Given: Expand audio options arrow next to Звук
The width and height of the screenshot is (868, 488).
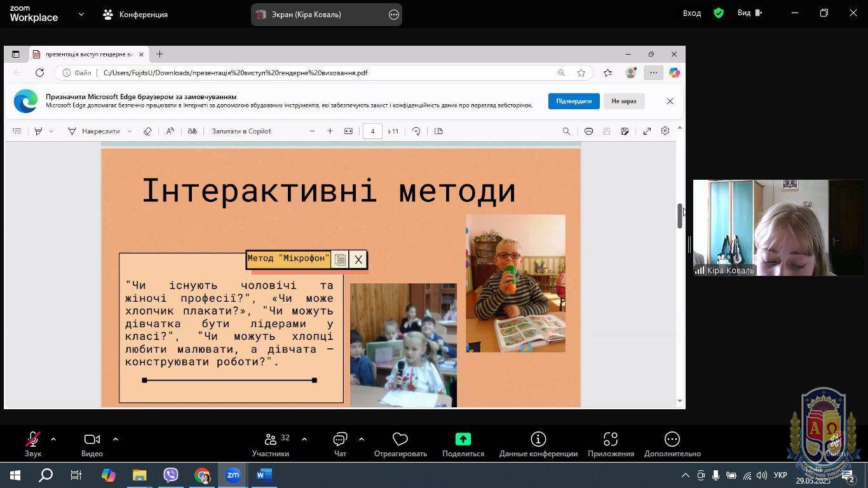Looking at the screenshot, I should pyautogui.click(x=53, y=439).
